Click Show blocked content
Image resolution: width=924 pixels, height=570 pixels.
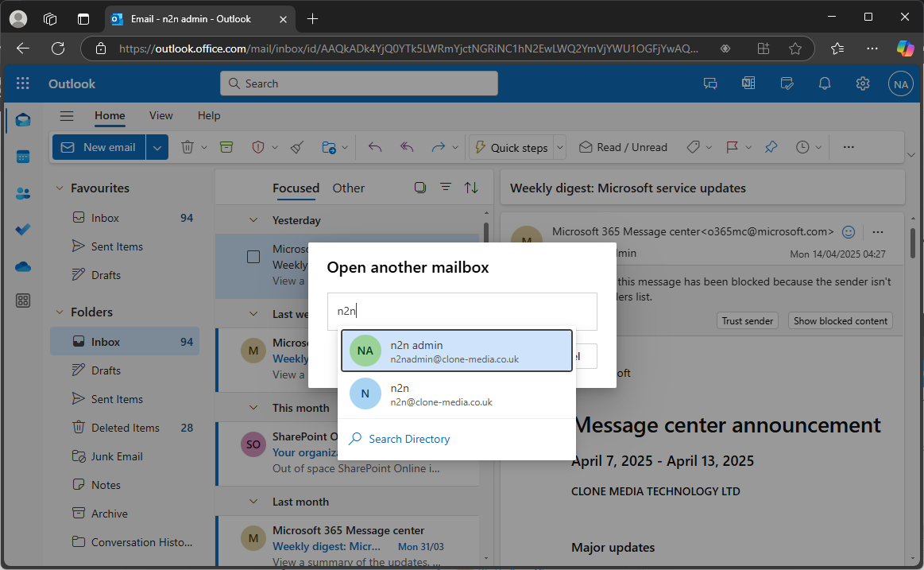coord(841,321)
